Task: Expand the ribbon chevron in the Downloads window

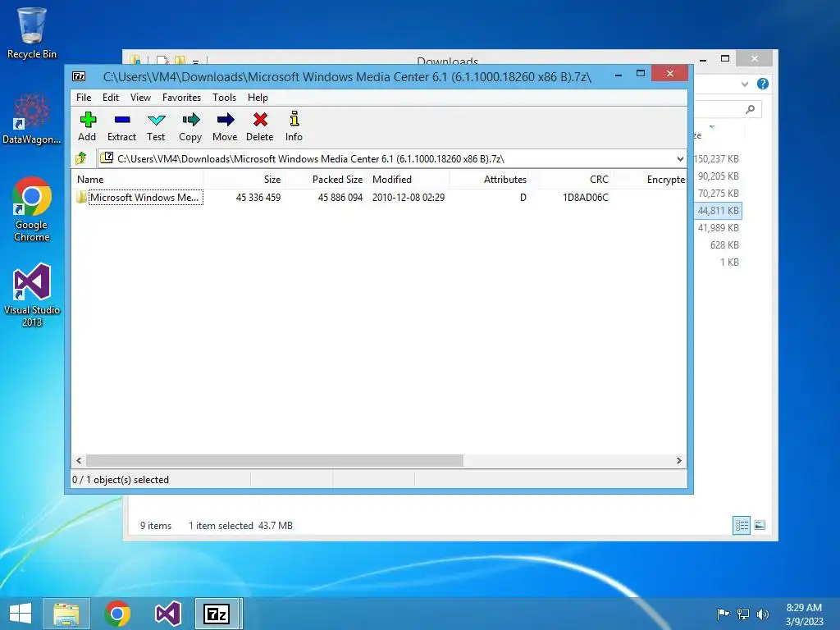Action: pyautogui.click(x=745, y=84)
